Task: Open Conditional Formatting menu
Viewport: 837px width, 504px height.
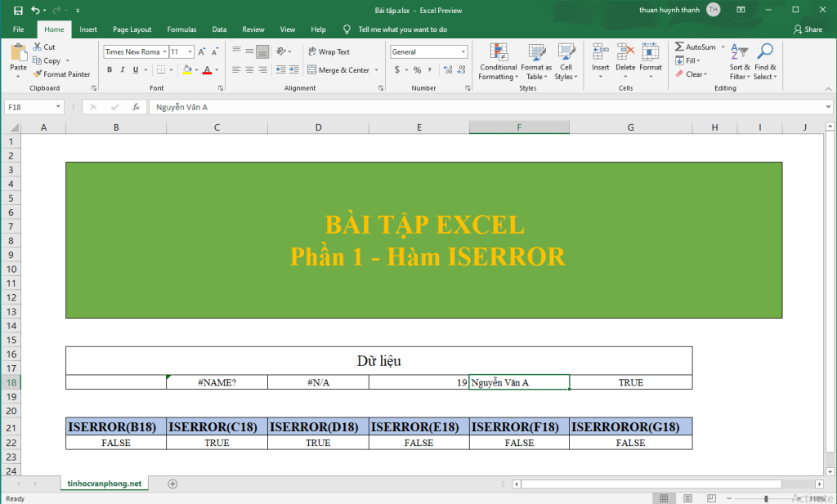Action: pos(499,62)
